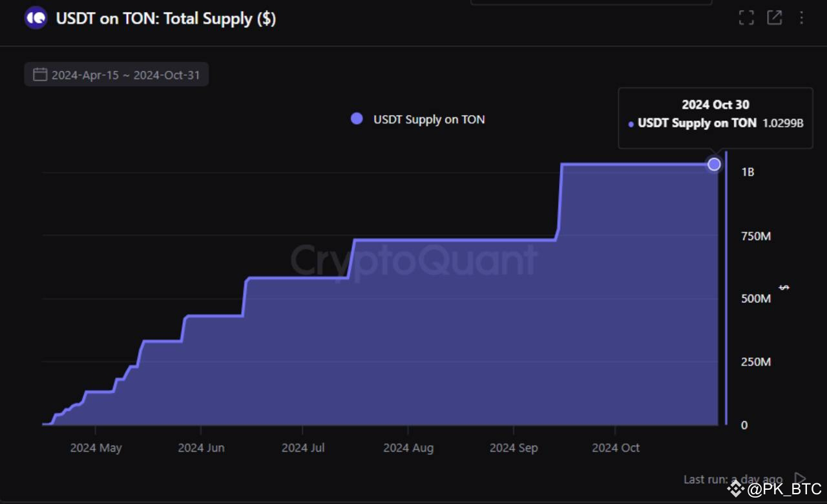The height and width of the screenshot is (504, 827).
Task: Click the run query play icon
Action: [x=800, y=479]
